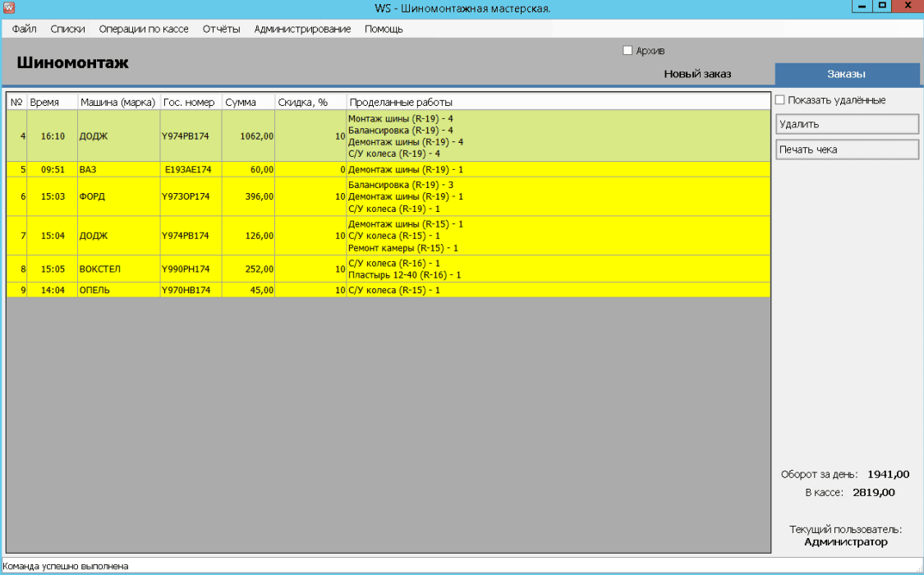Toggle the Показать удалённые checkbox
924x575 pixels.
(x=780, y=100)
